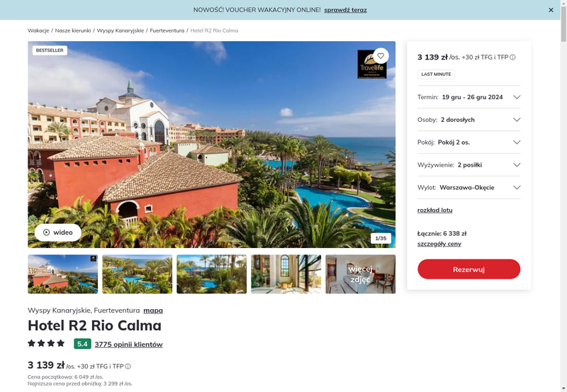The height and width of the screenshot is (392, 567).
Task: Expand the Osoby guests dropdown
Action: (468, 120)
